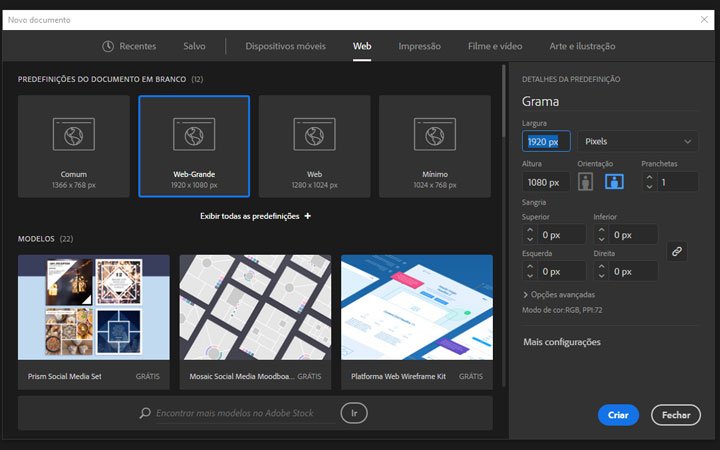The height and width of the screenshot is (450, 720).
Task: Open the Pixels units dropdown
Action: click(638, 141)
